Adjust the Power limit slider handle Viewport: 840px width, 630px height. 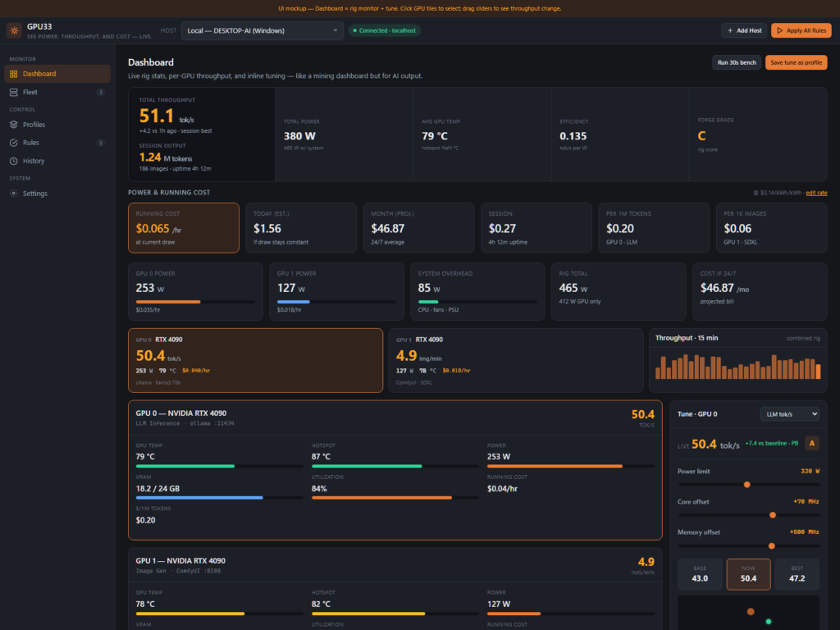(746, 485)
